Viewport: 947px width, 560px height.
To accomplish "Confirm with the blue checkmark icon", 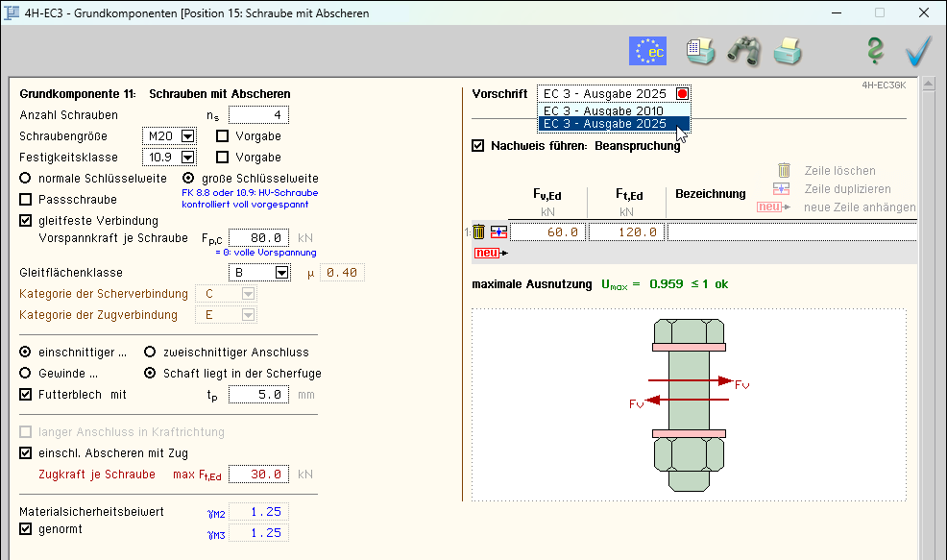I will tap(918, 51).
